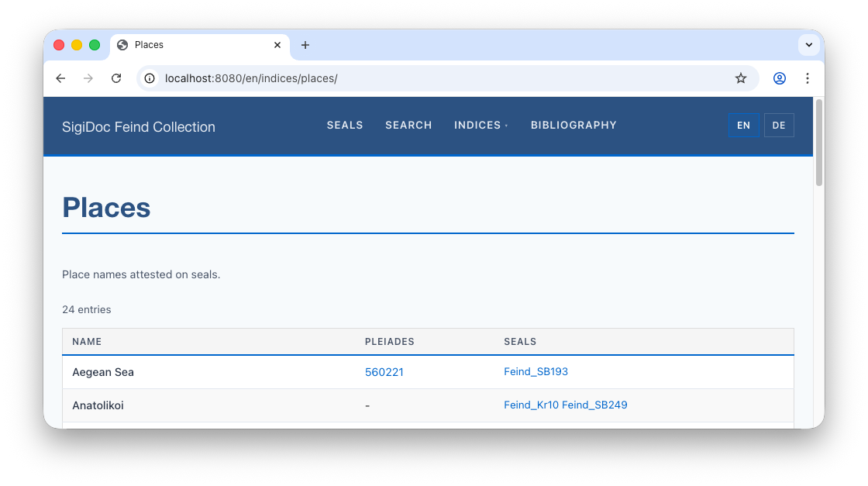Screen dimensions: 868x486
Task: Open the Search nav item
Action: [x=408, y=126]
